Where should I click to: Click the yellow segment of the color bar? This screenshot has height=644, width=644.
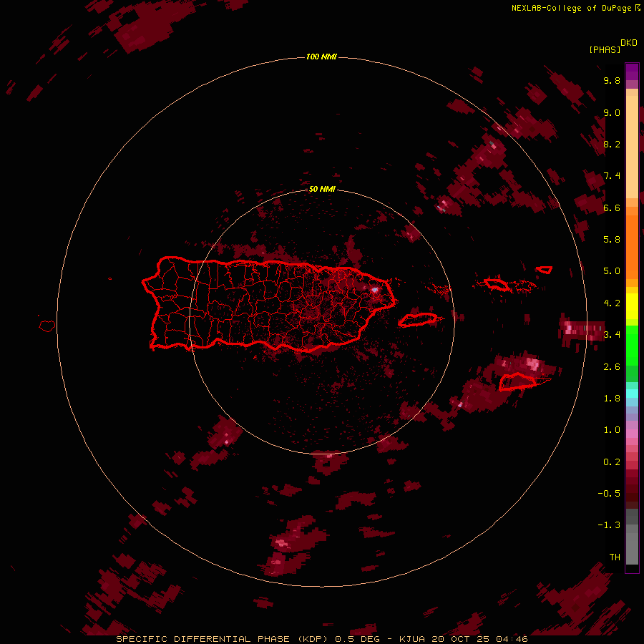tap(632, 306)
